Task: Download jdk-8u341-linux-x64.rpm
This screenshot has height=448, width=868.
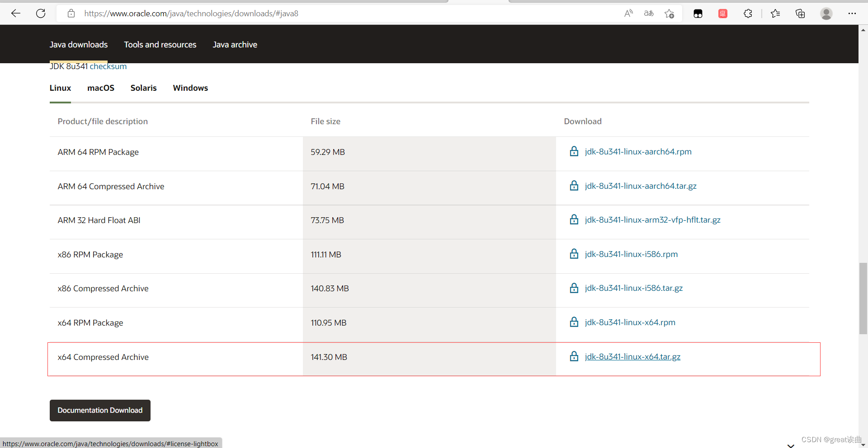Action: pyautogui.click(x=630, y=322)
